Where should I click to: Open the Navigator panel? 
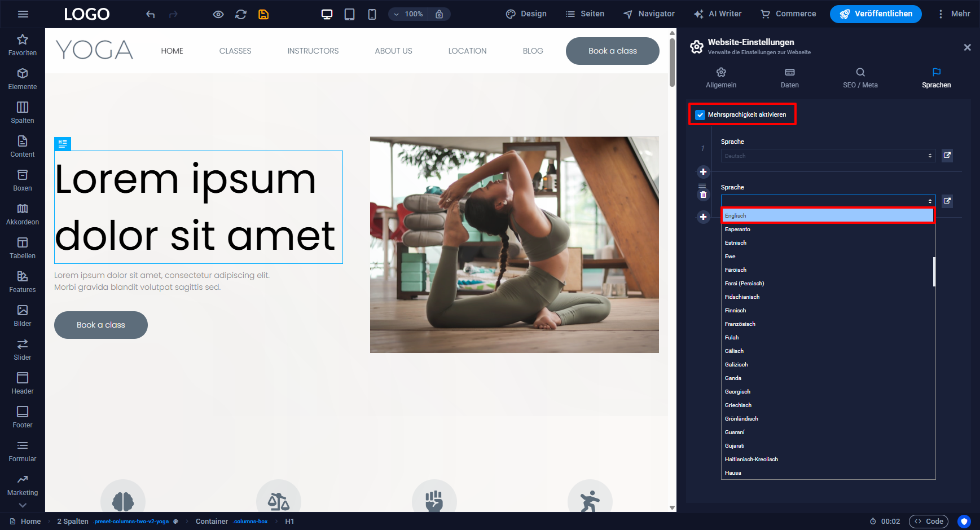point(648,14)
